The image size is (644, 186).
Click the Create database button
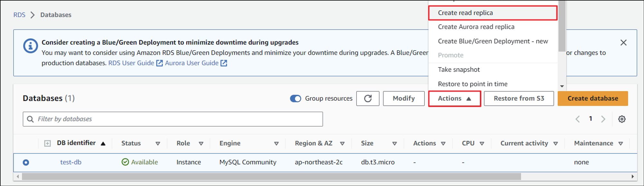tap(592, 98)
